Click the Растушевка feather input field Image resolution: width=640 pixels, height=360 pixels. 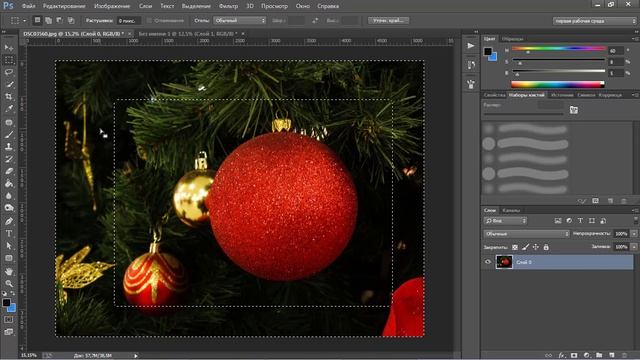(x=129, y=20)
